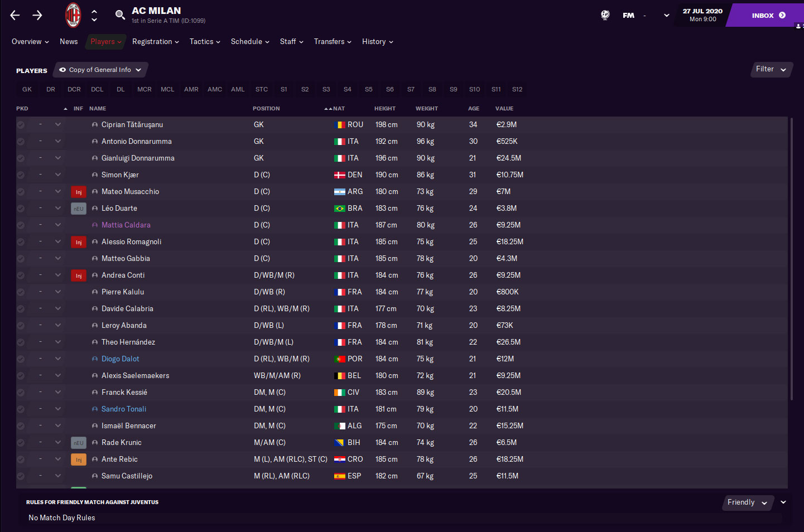Screen dimensions: 804x532
Task: Click Léo Duarte's nEU status icon
Action: tap(79, 209)
